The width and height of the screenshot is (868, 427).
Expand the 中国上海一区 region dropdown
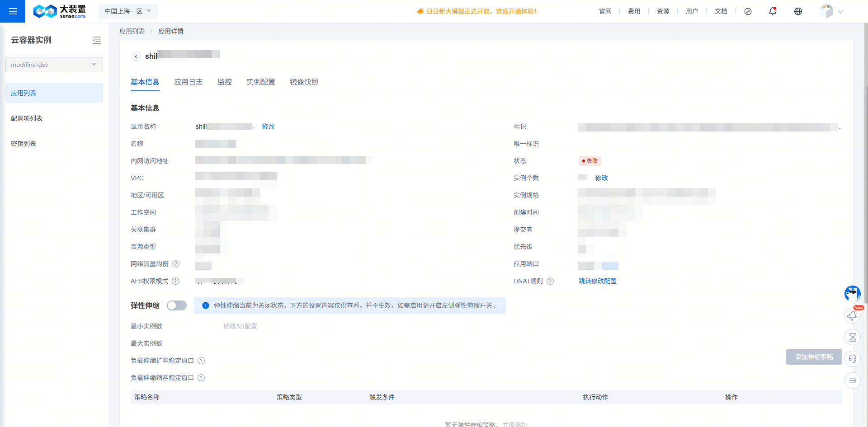coord(128,11)
